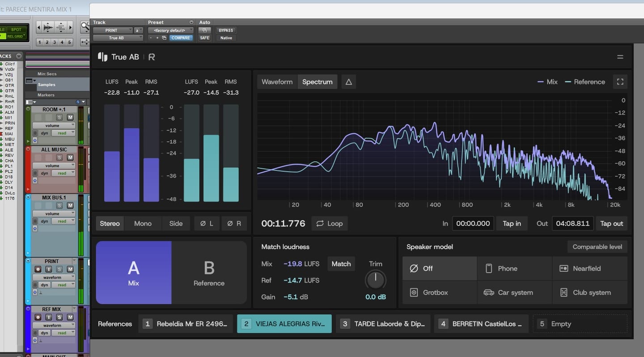The image size is (644, 357).
Task: Select the Nearfield speaker model
Action: (x=590, y=268)
